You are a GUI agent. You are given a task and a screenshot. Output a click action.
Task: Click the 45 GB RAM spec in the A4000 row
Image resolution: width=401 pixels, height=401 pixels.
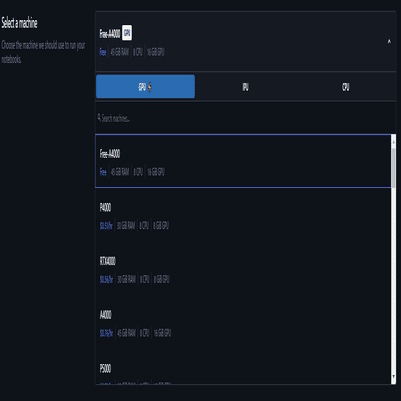[127, 333]
